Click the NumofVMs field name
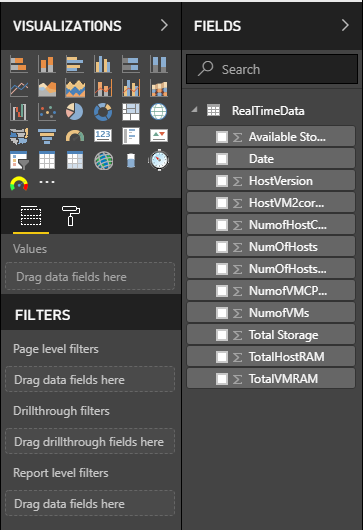The width and height of the screenshot is (363, 530). 279,313
